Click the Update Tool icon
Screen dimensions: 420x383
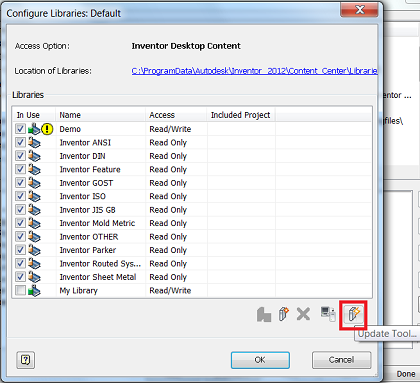point(354,314)
